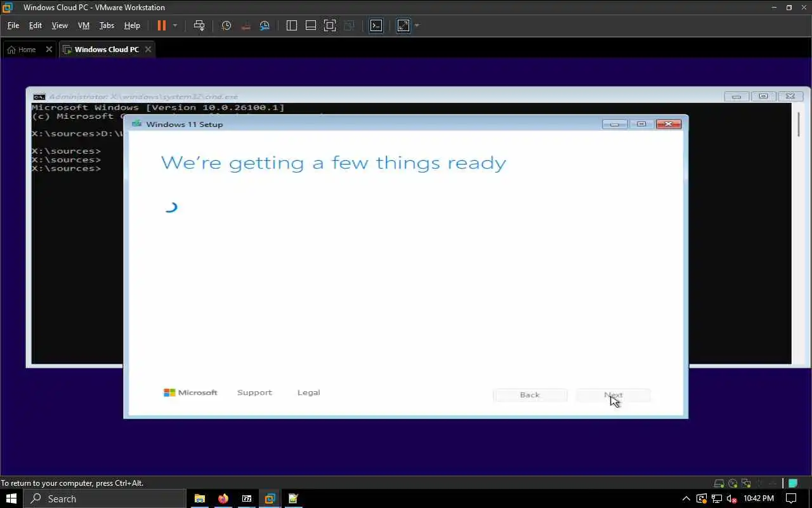Open the notification center icon

tap(791, 498)
